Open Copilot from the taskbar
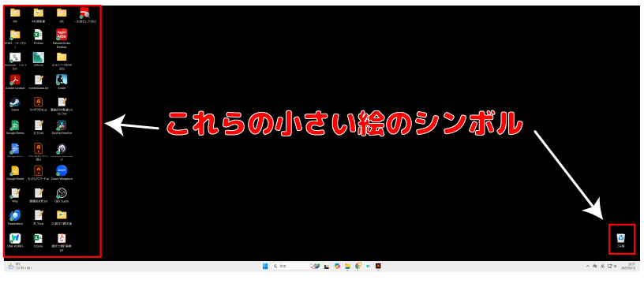This screenshot has height=287, width=644. [337, 266]
